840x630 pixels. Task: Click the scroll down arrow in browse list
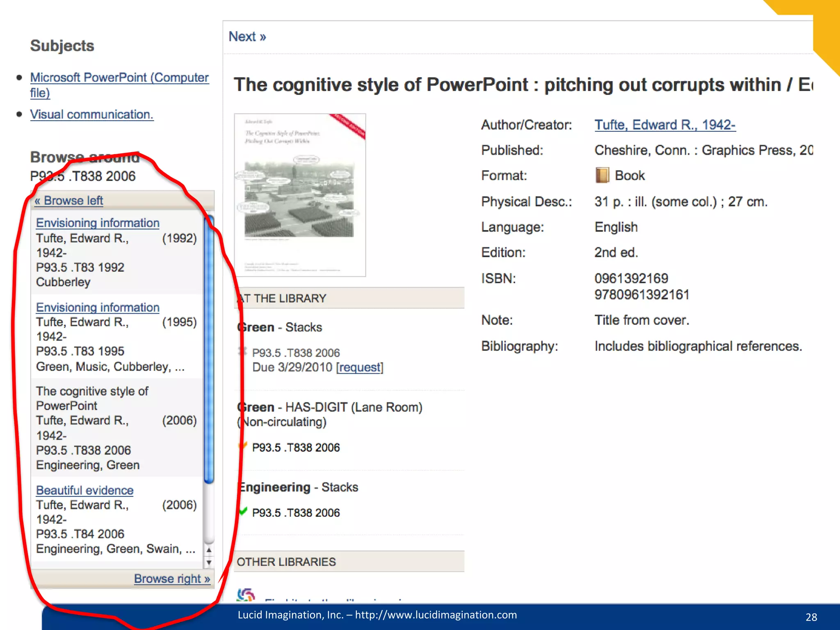click(209, 563)
